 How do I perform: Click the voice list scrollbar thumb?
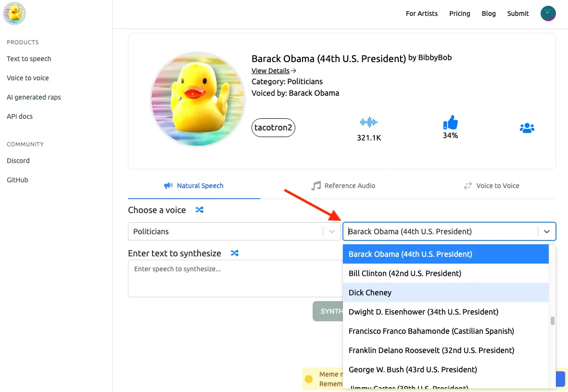(x=553, y=321)
